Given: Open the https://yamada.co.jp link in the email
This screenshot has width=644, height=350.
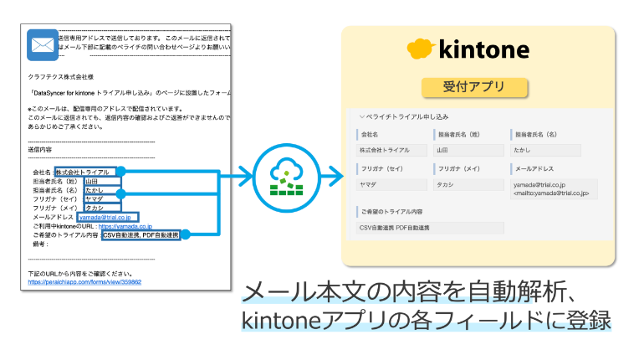Looking at the screenshot, I should (125, 226).
